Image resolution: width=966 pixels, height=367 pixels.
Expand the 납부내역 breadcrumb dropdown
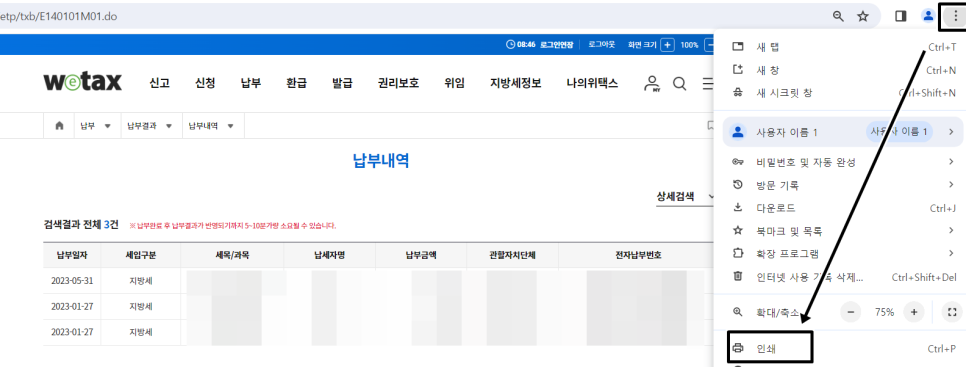[x=213, y=126]
